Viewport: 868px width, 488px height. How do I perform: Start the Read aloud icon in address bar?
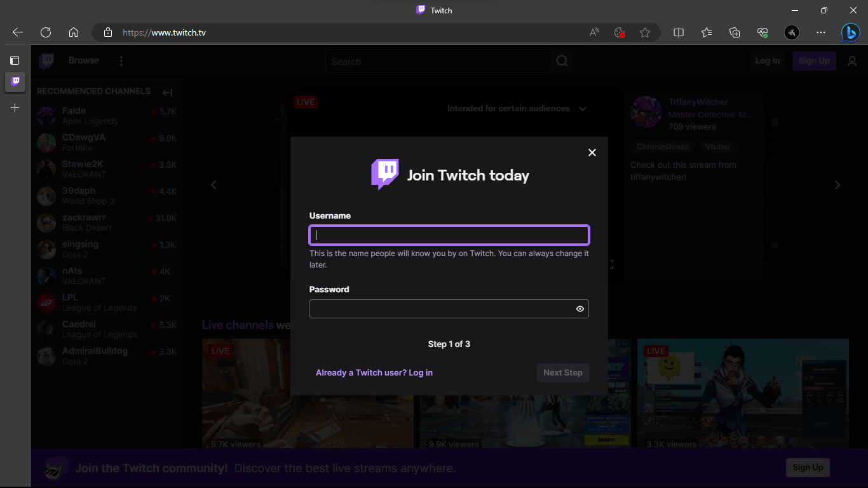pyautogui.click(x=594, y=32)
